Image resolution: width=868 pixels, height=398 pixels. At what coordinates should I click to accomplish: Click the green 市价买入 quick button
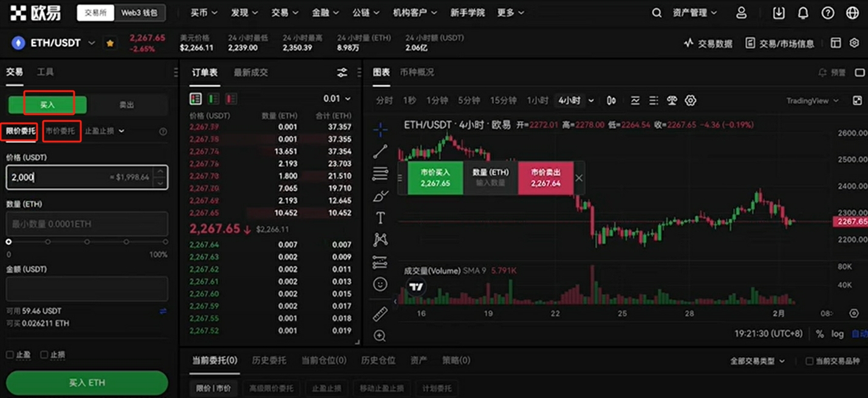point(435,178)
